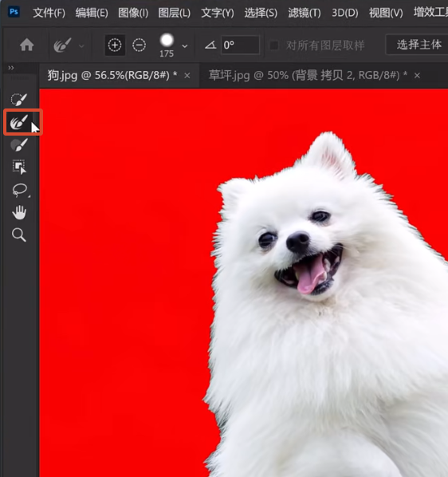Image resolution: width=448 pixels, height=477 pixels.
Task: Open the 选择(S) menu
Action: click(261, 13)
